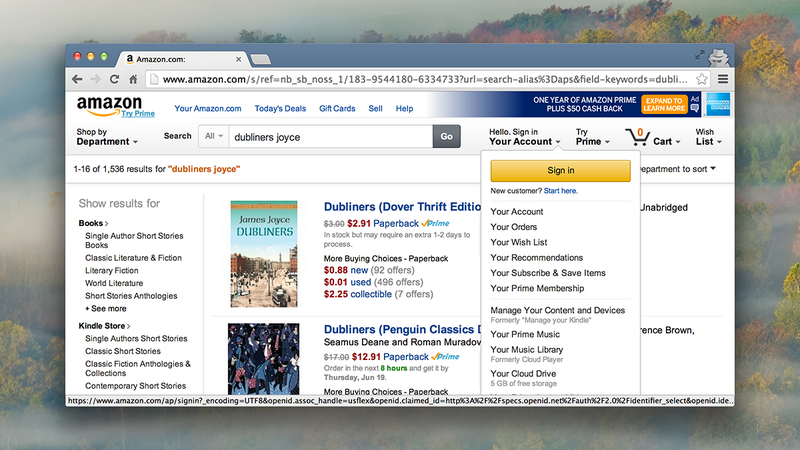
Task: Select Manage Your Content and Devices
Action: coord(558,310)
